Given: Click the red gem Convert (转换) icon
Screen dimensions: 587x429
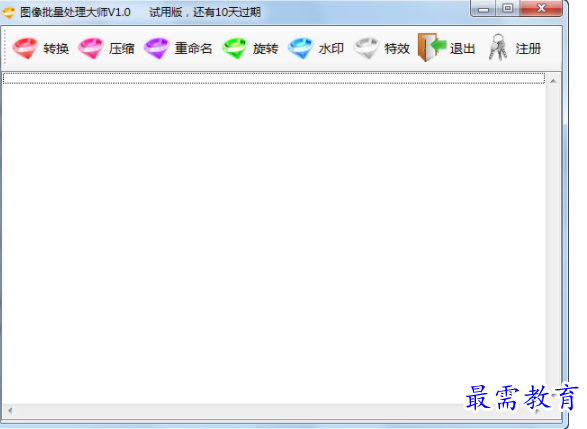Looking at the screenshot, I should point(25,48).
